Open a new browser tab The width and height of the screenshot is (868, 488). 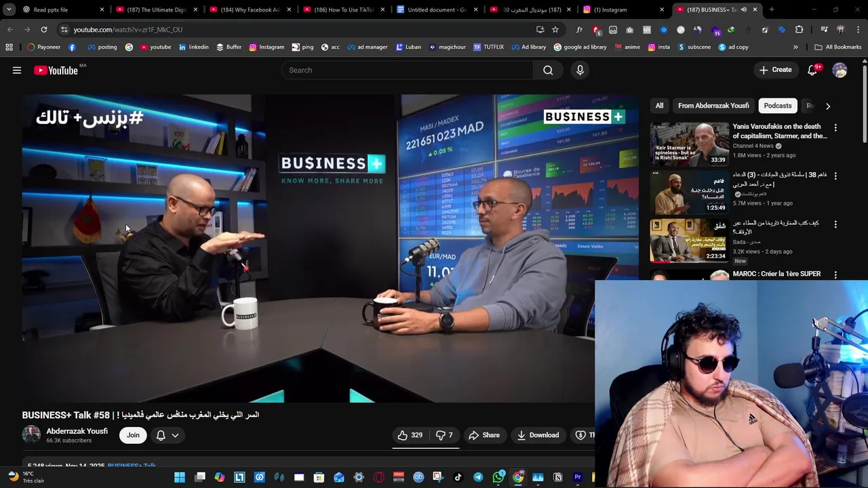pyautogui.click(x=772, y=9)
